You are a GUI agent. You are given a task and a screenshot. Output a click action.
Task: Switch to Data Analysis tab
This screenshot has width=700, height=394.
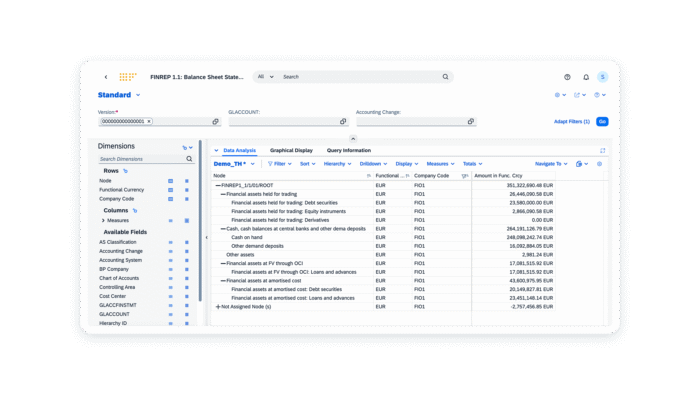tap(239, 150)
